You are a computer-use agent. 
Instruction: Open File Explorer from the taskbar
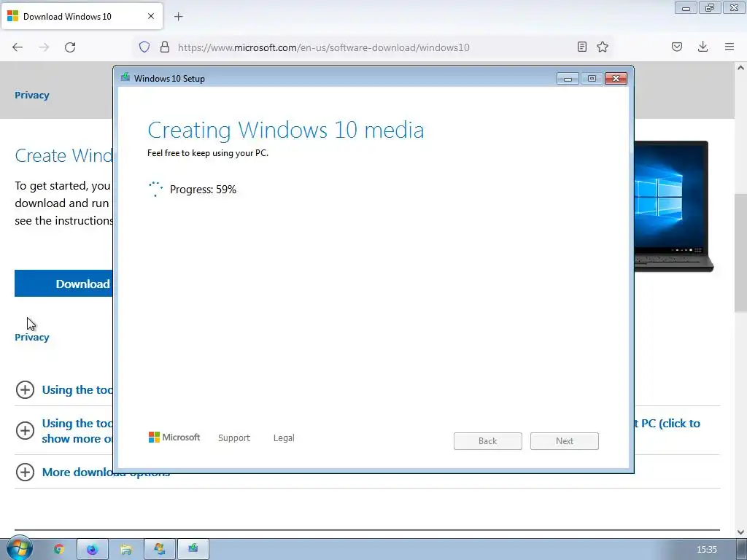pyautogui.click(x=125, y=549)
